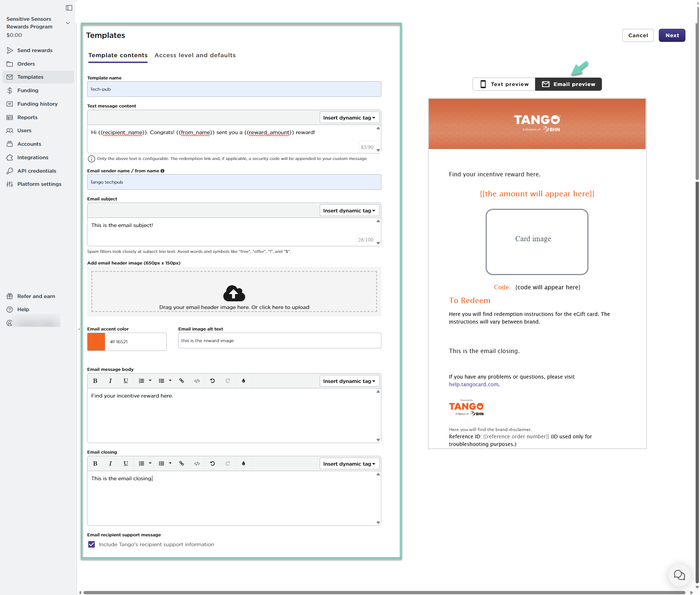
Task: Expand the Sensitive Sensors Rewards Program account chevron
Action: coord(68,23)
